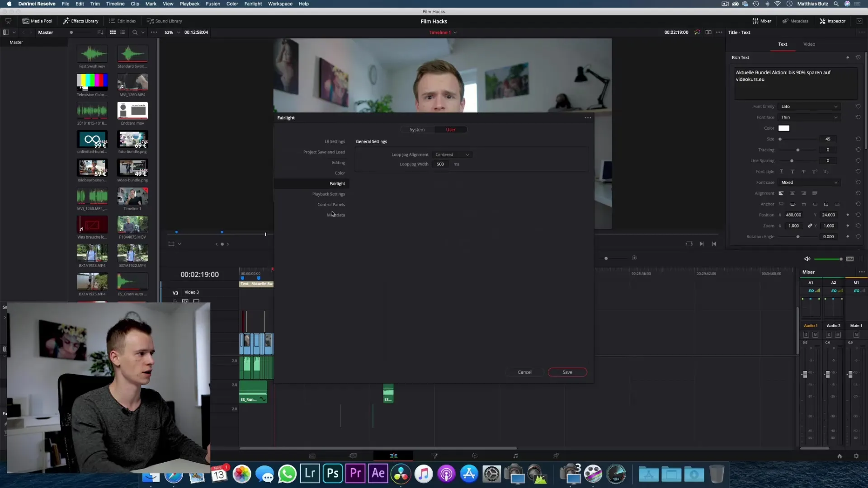Switch preferences to System
Viewport: 868px width, 488px height.
tap(417, 130)
